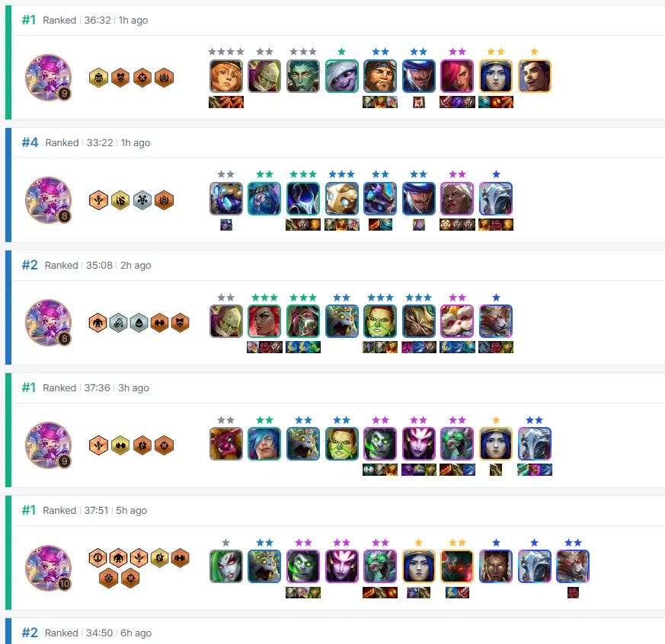Select the silver teardrop trait in 35:08 match
Image resolution: width=665 pixels, height=644 pixels.
(x=139, y=323)
